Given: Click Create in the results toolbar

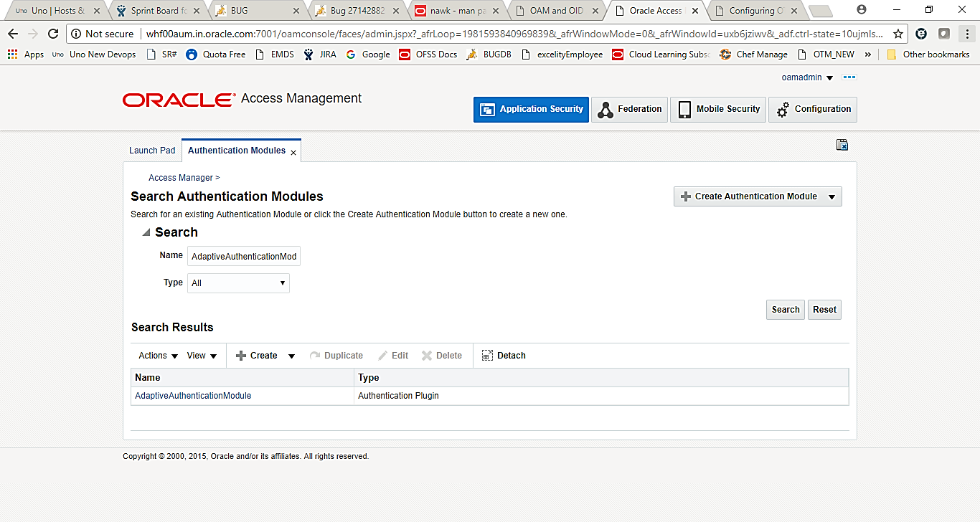Looking at the screenshot, I should 257,356.
